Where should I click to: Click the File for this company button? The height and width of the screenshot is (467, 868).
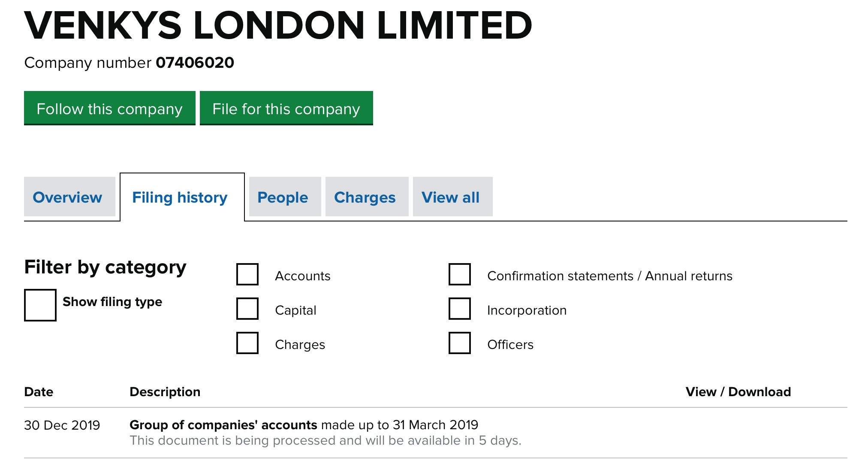point(286,109)
